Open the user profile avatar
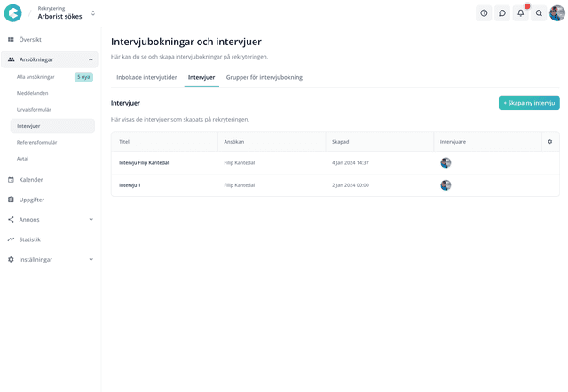Viewport: 568px width, 392px height. coord(556,13)
